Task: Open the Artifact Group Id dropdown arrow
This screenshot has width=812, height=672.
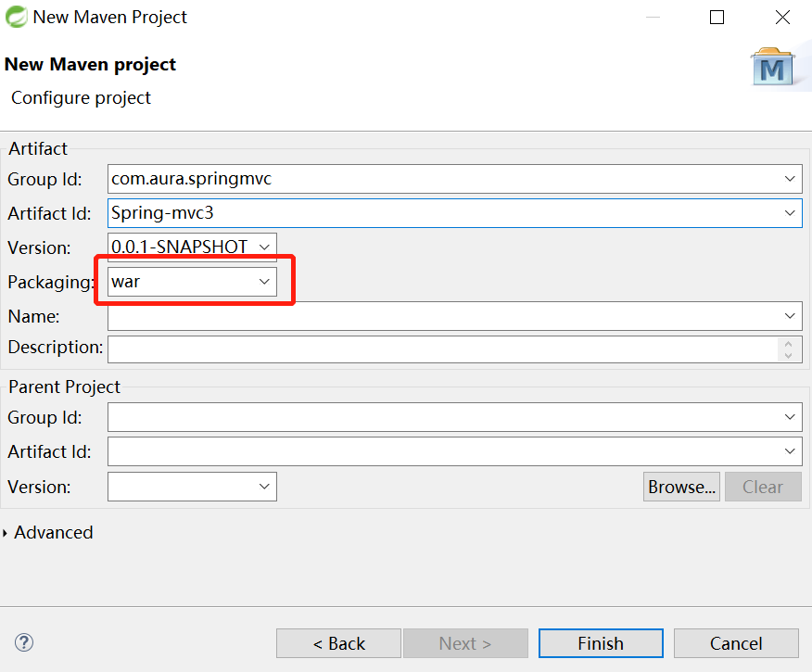Action: 789,179
